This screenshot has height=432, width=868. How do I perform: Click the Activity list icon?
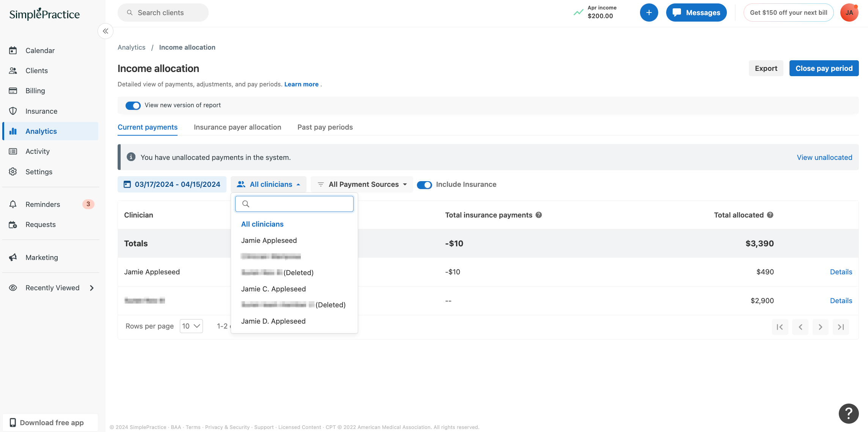click(13, 151)
